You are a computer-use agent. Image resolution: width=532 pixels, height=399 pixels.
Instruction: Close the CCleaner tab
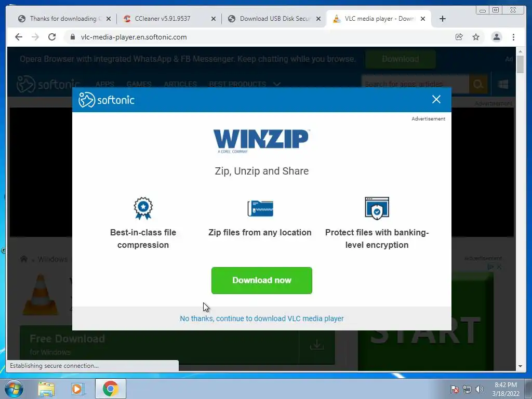(x=214, y=19)
